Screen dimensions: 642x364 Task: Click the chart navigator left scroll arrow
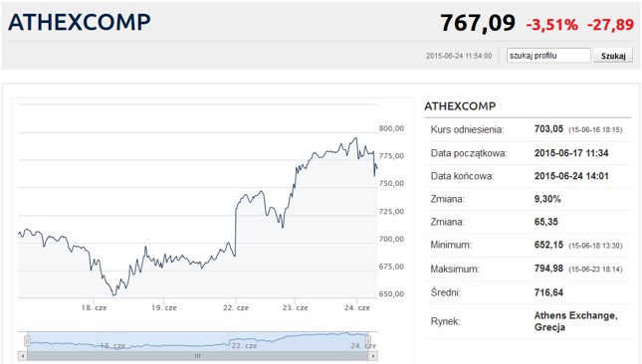click(23, 356)
